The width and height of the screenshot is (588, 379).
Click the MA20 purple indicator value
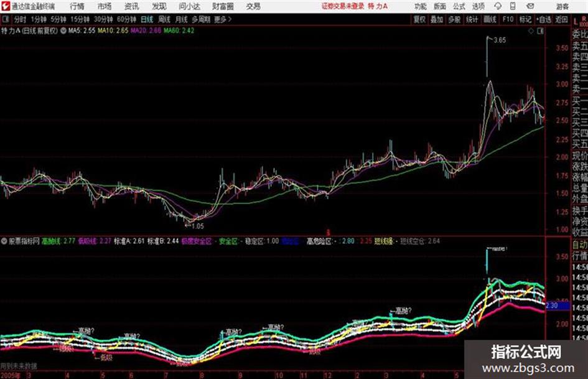click(x=146, y=30)
